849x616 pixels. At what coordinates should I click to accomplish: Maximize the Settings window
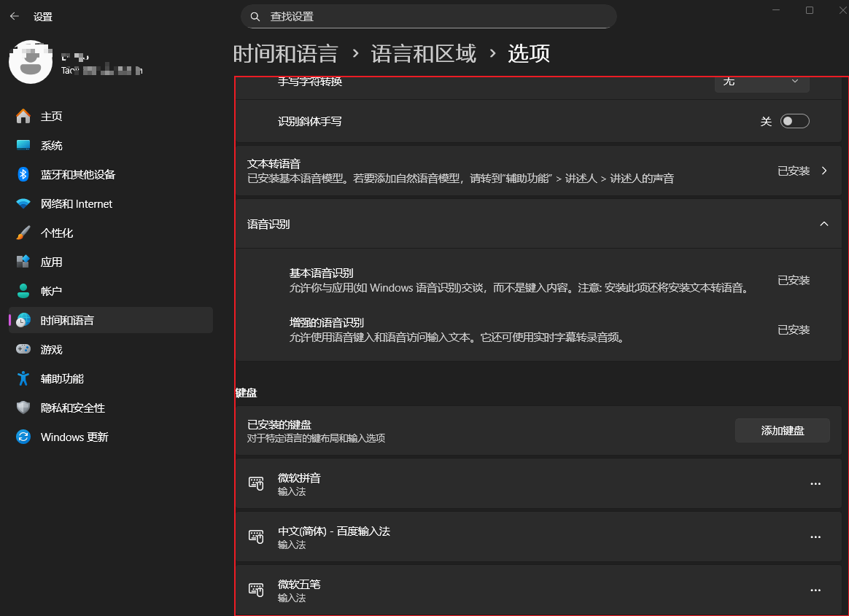(x=810, y=10)
